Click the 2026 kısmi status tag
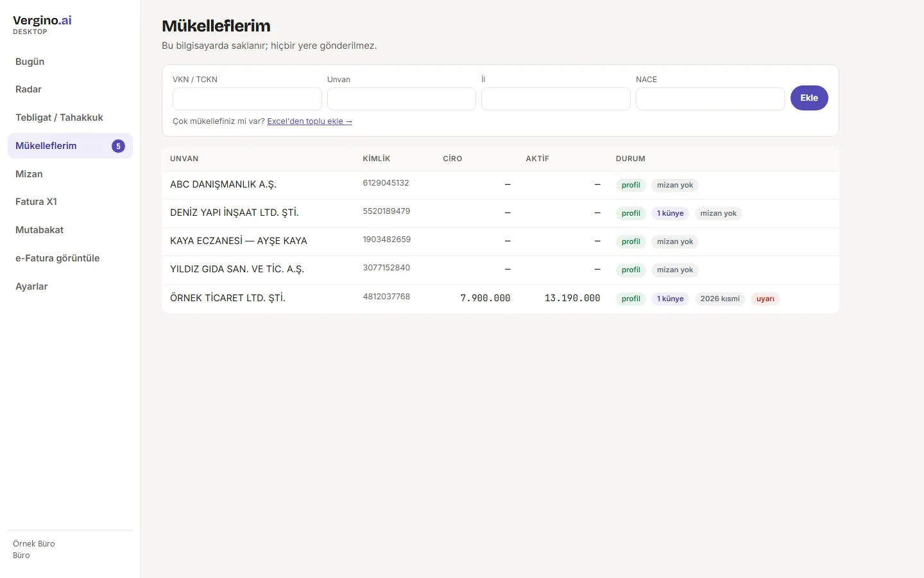This screenshot has height=578, width=924. click(720, 299)
